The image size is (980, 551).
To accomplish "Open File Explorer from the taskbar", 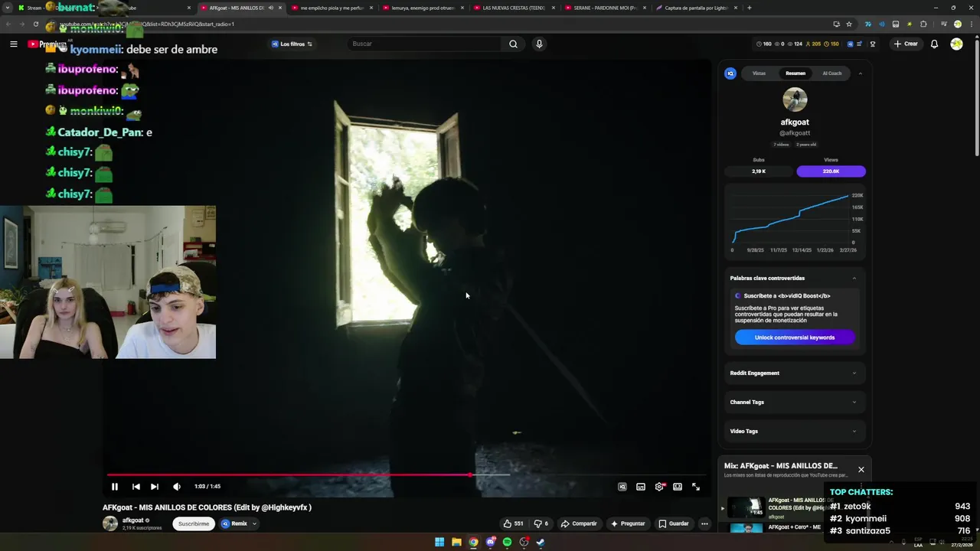I will coord(456,543).
